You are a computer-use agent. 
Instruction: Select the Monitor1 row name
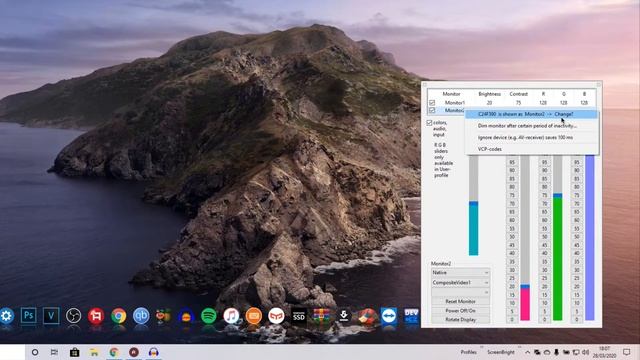tap(455, 103)
